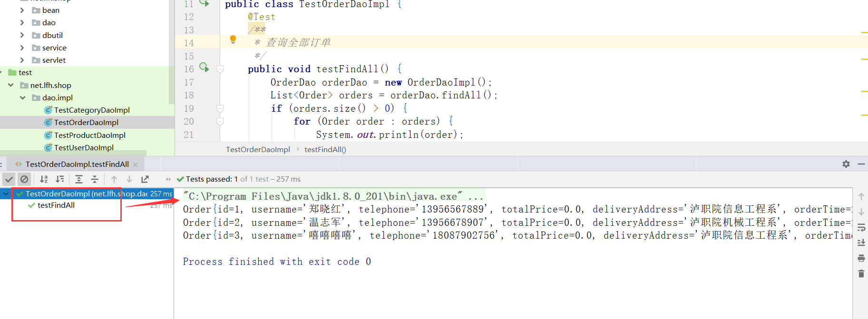The height and width of the screenshot is (319, 868).
Task: Go to next failed test arrow
Action: (x=129, y=179)
